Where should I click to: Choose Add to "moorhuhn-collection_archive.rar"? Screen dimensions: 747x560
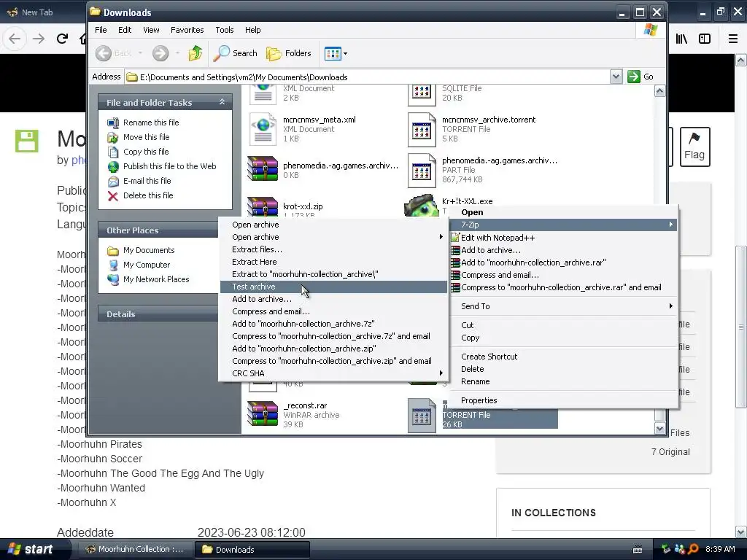564,262
